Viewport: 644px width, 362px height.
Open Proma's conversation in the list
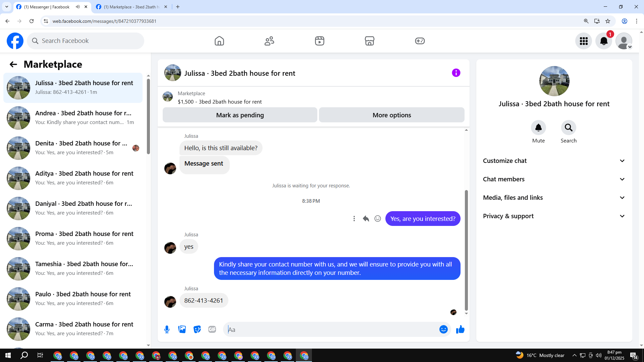pyautogui.click(x=73, y=239)
